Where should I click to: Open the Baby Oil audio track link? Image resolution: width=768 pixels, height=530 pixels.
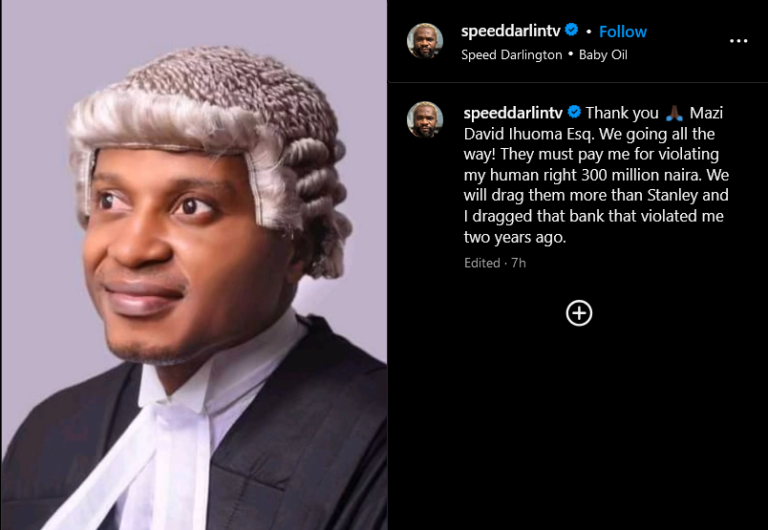click(x=603, y=55)
